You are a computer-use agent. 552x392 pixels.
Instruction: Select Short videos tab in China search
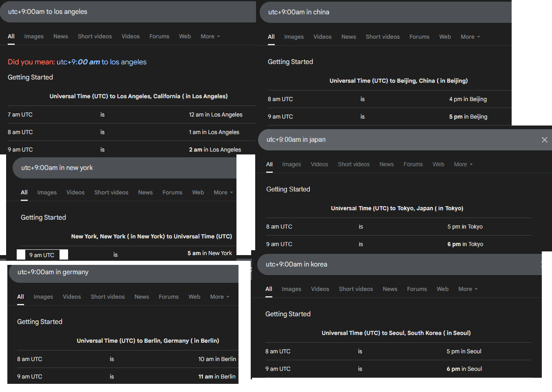(383, 37)
